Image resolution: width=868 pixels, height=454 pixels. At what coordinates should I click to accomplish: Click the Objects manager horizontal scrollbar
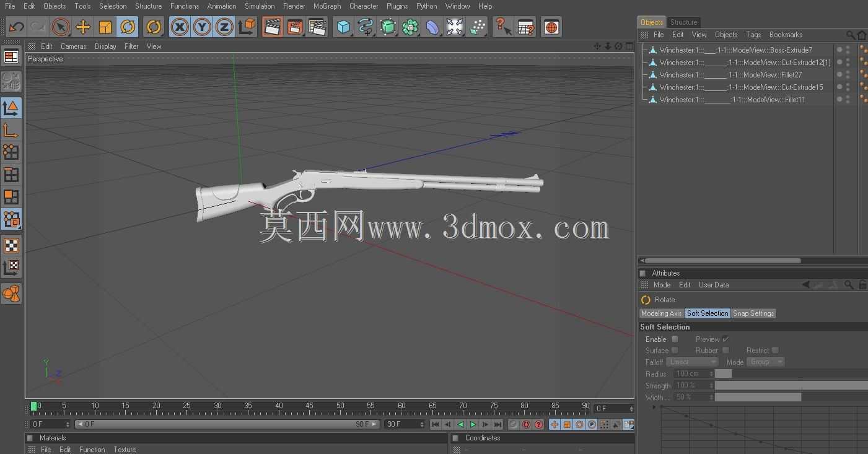coord(723,261)
